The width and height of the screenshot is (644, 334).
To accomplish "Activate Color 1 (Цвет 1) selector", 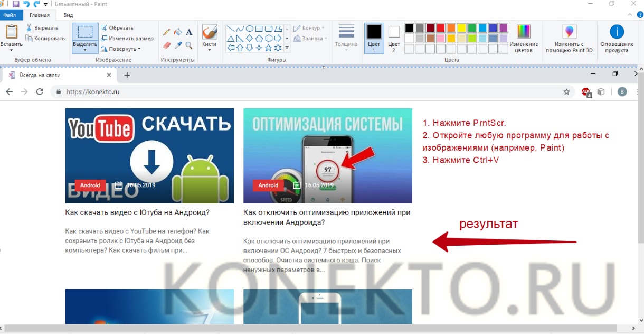I will 374,38.
